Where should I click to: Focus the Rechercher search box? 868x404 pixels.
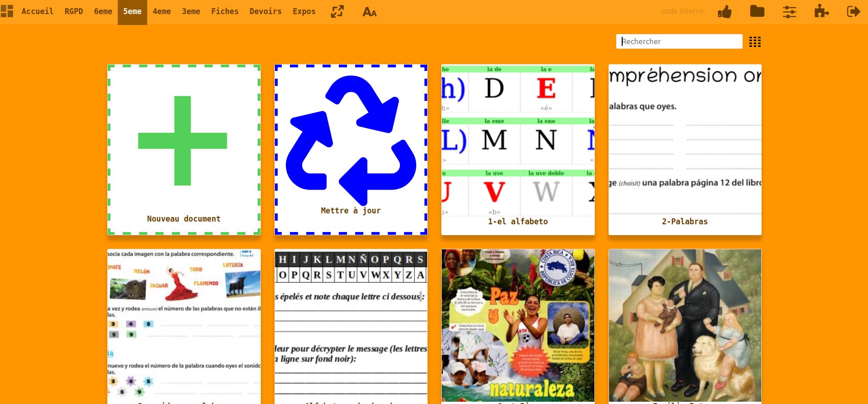click(679, 41)
